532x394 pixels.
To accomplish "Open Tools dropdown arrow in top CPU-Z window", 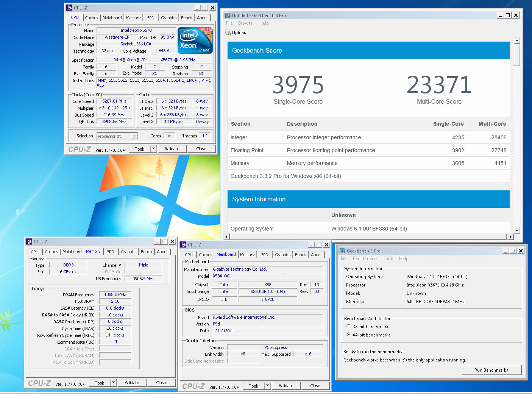I will (153, 149).
